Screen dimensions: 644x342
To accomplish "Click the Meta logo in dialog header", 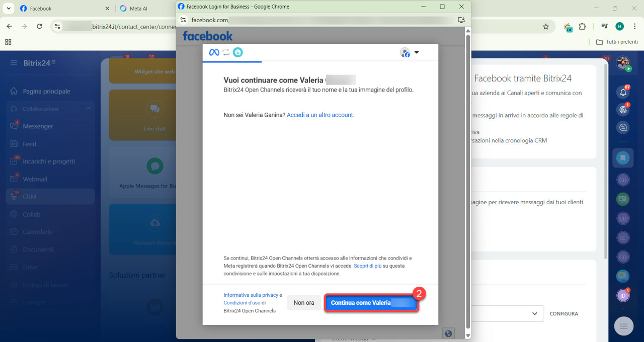I will pyautogui.click(x=214, y=52).
